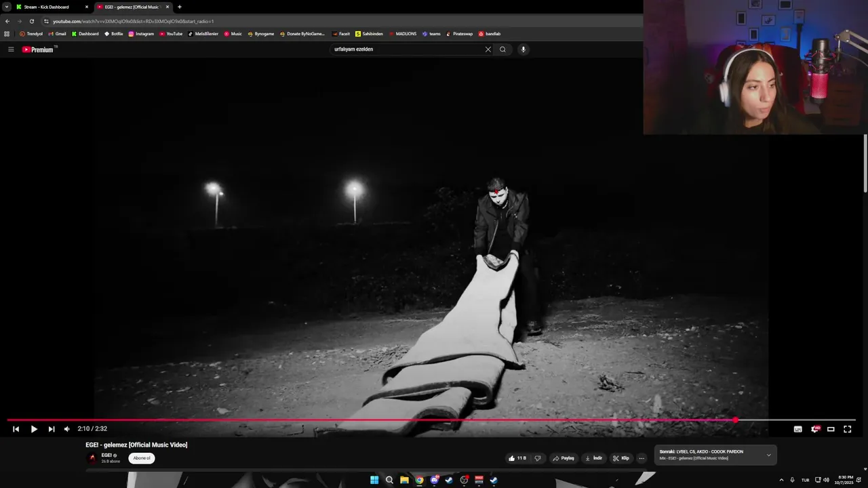The height and width of the screenshot is (488, 868).
Task: Open the Instagram bookmark
Action: [141, 34]
